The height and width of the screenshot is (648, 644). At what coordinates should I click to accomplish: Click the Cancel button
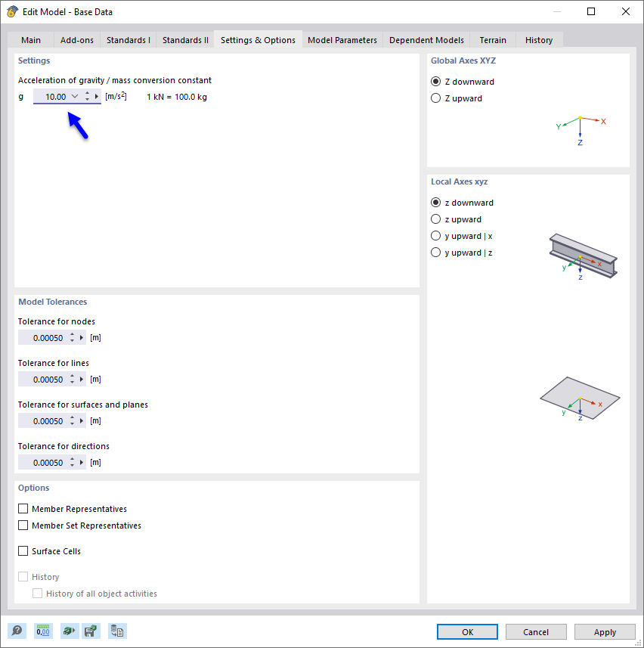536,632
